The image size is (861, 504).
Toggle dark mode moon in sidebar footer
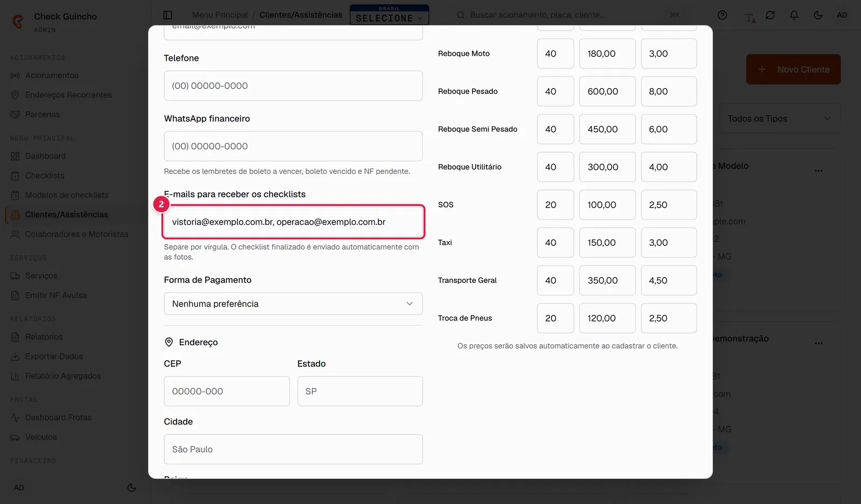tap(131, 487)
